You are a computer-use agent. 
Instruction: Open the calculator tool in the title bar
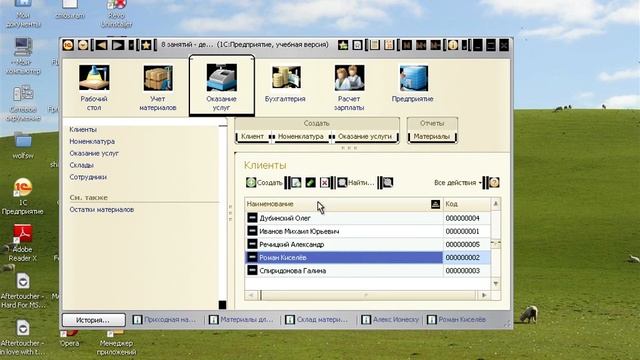pyautogui.click(x=375, y=45)
